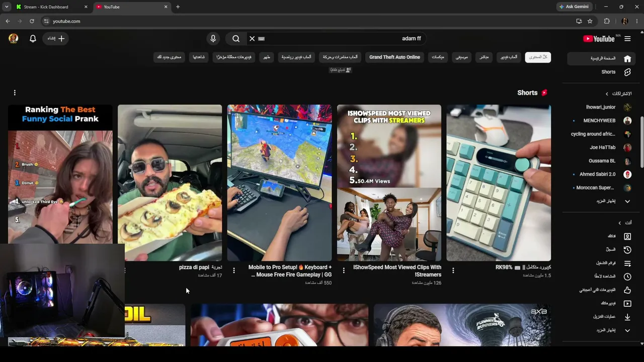Open the account avatar menu
This screenshot has height=362, width=644.
[x=14, y=39]
